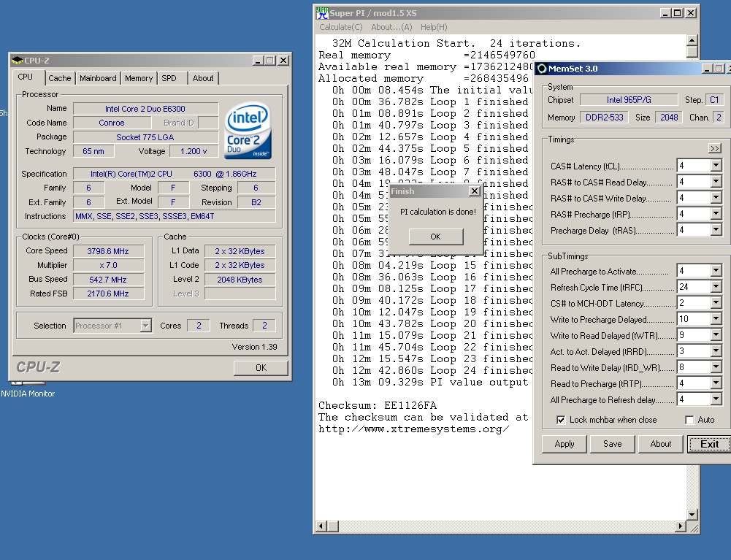This screenshot has height=560, width=731.
Task: Click the Super PI title bar icon
Action: (322, 13)
